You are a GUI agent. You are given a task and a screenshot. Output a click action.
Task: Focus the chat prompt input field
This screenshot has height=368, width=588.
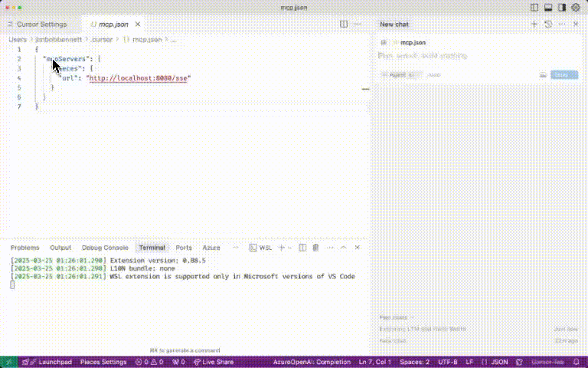479,55
